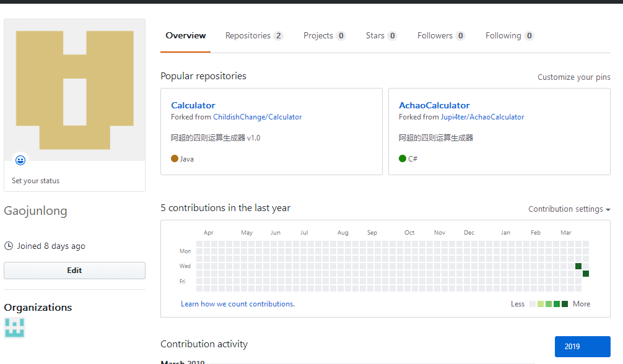Switch to the Repositories tab
This screenshot has width=623, height=364.
coord(254,36)
